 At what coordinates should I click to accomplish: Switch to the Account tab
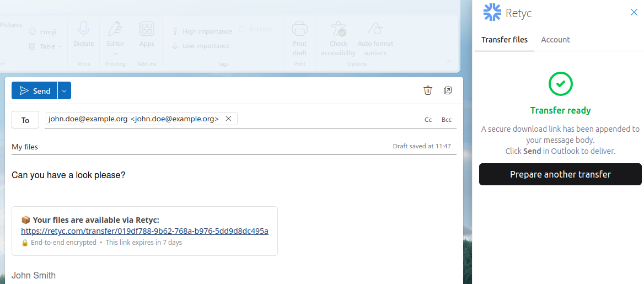pyautogui.click(x=555, y=40)
